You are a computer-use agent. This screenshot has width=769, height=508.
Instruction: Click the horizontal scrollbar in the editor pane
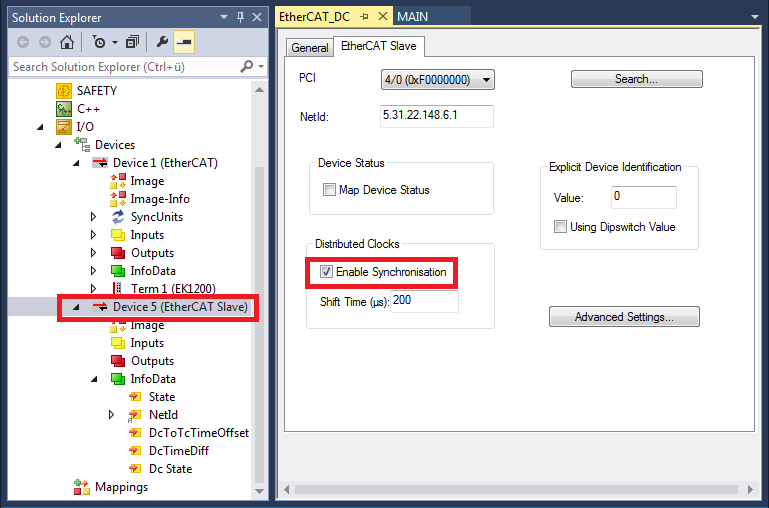516,489
